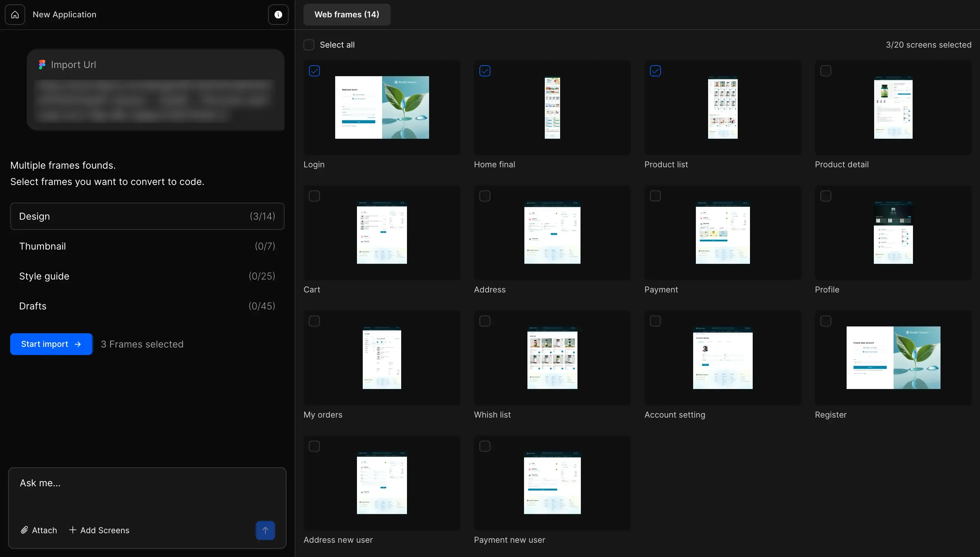Screen dimensions: 980x557
Task: Check the Product detail frame checkbox
Action: [826, 71]
